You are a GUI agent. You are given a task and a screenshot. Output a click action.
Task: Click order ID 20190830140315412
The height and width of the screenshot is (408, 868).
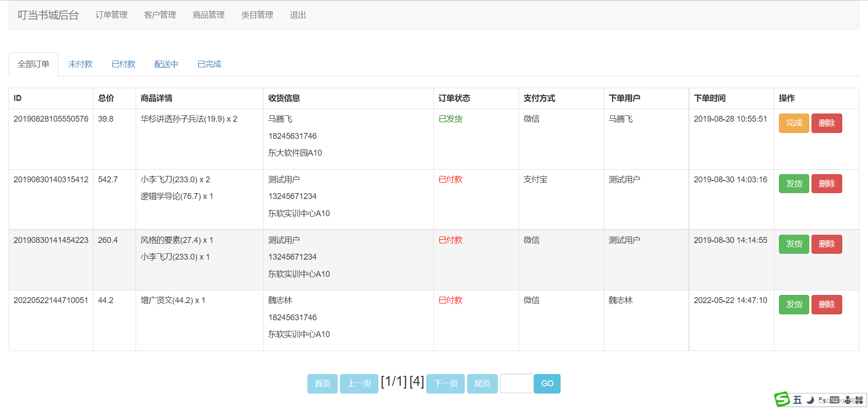pos(51,180)
